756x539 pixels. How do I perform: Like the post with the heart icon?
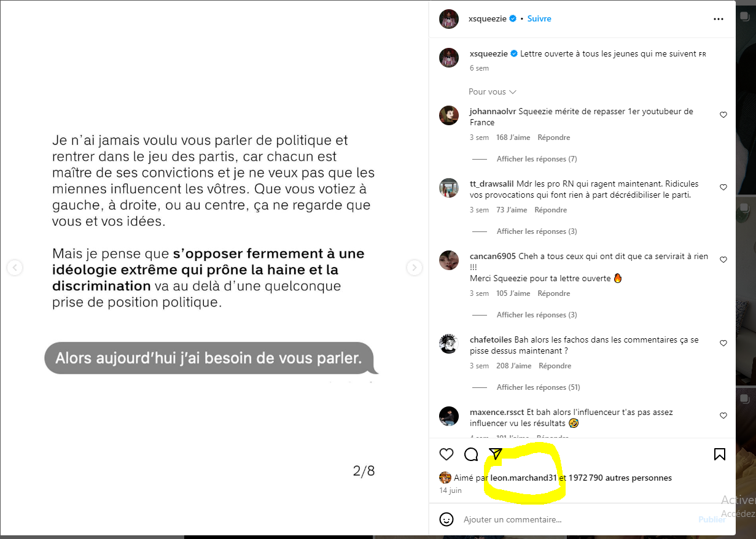pyautogui.click(x=446, y=454)
